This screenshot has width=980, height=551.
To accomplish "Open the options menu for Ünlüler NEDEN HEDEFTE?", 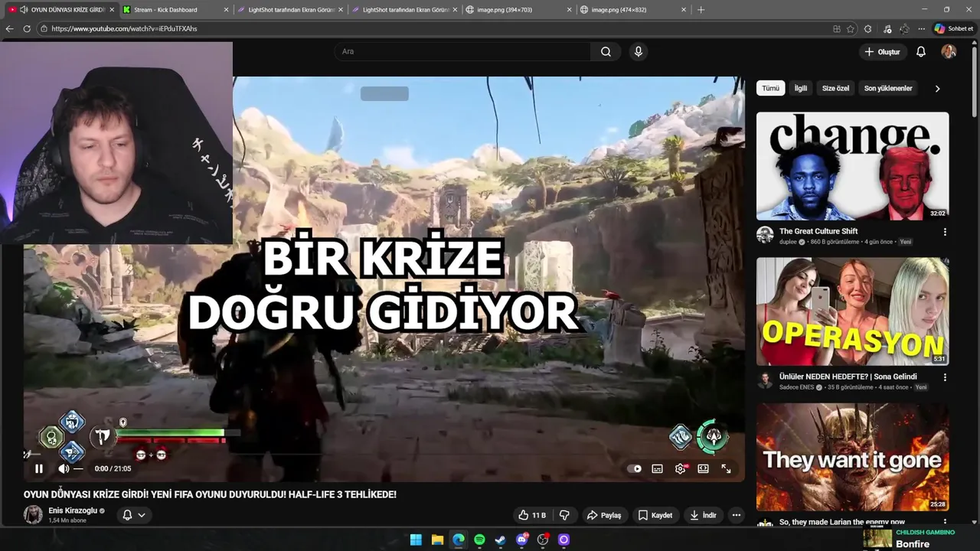I will pyautogui.click(x=944, y=377).
